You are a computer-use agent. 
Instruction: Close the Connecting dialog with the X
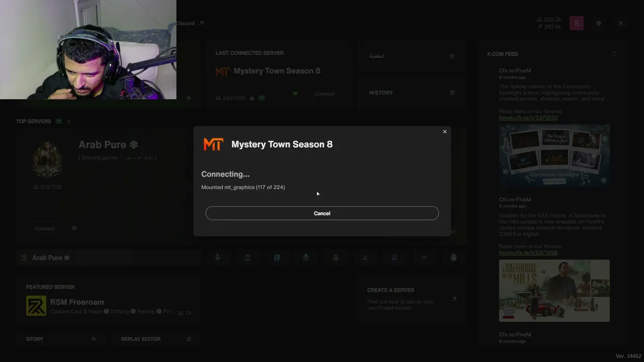click(445, 132)
